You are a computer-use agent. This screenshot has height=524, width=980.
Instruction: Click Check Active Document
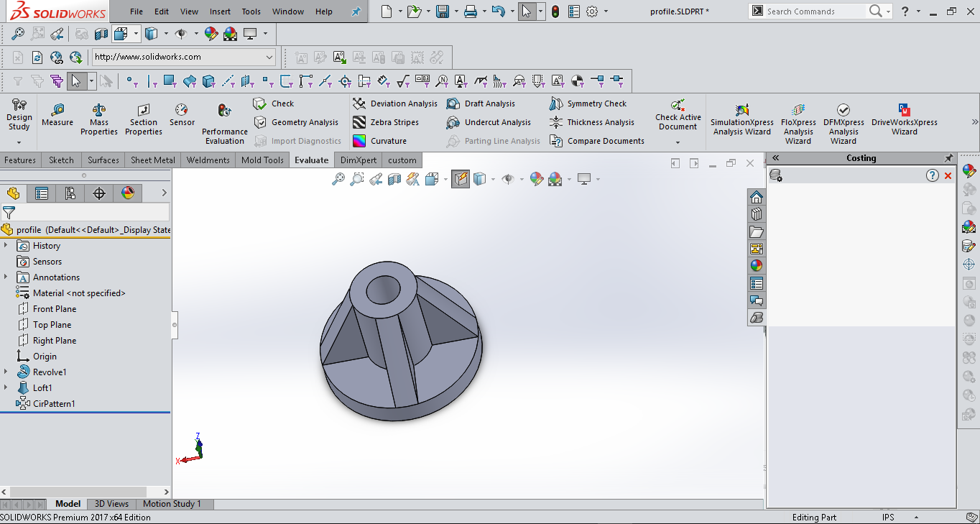(x=678, y=115)
